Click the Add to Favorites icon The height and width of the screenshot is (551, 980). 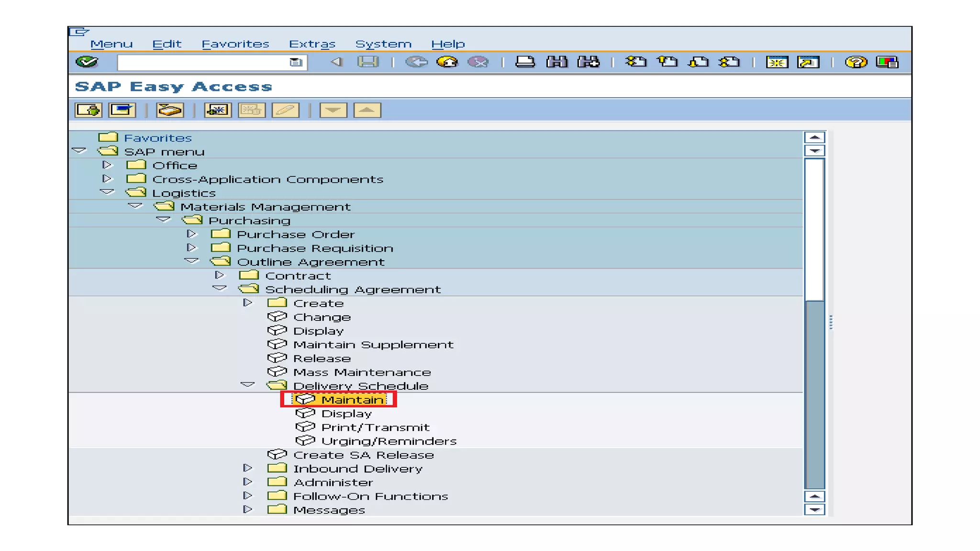click(217, 110)
